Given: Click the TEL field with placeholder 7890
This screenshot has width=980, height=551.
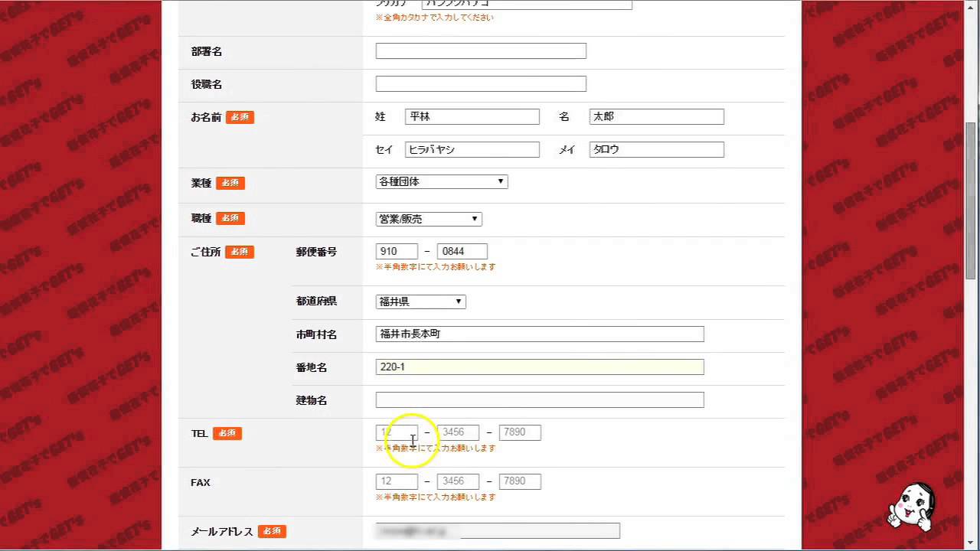Looking at the screenshot, I should (520, 432).
